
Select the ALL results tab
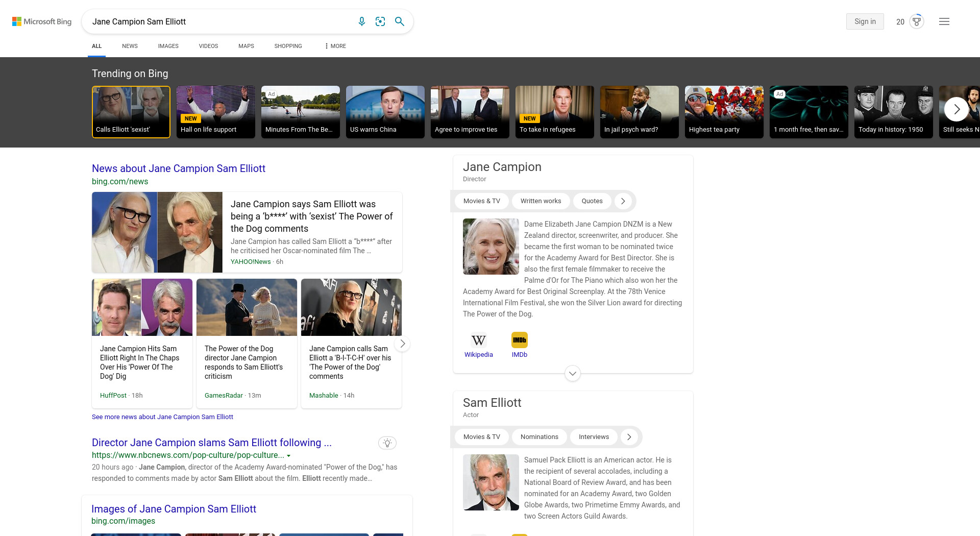96,46
